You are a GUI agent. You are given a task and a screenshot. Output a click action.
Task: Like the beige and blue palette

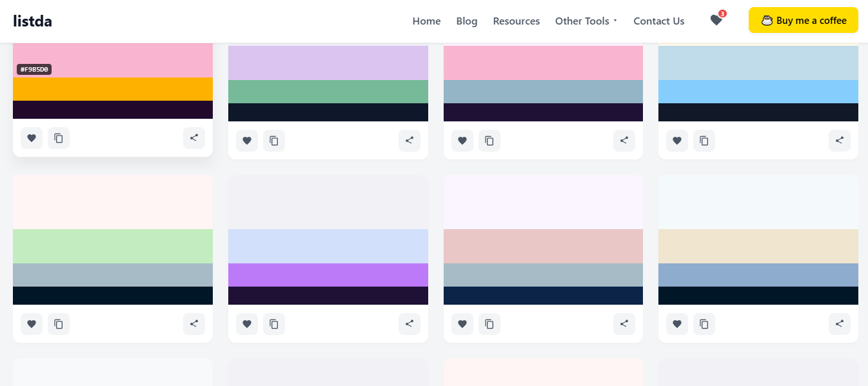click(677, 324)
